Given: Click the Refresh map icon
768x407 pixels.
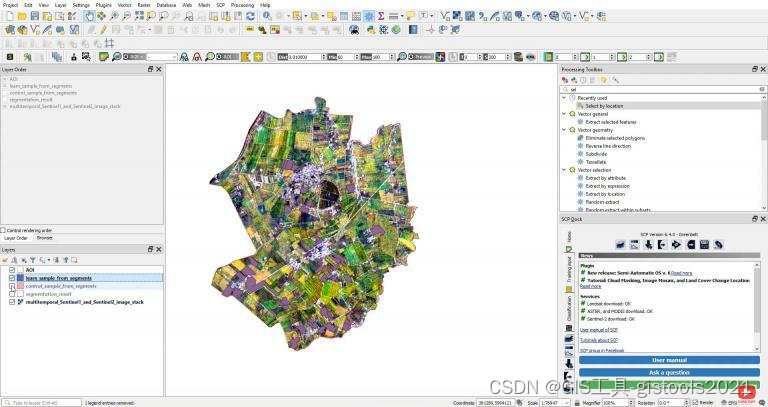Looking at the screenshot, I should tap(250, 16).
